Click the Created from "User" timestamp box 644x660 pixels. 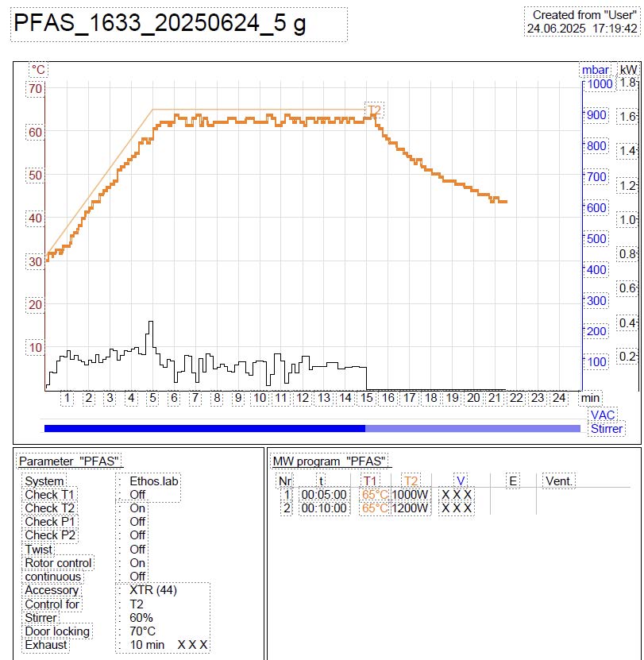tap(582, 21)
